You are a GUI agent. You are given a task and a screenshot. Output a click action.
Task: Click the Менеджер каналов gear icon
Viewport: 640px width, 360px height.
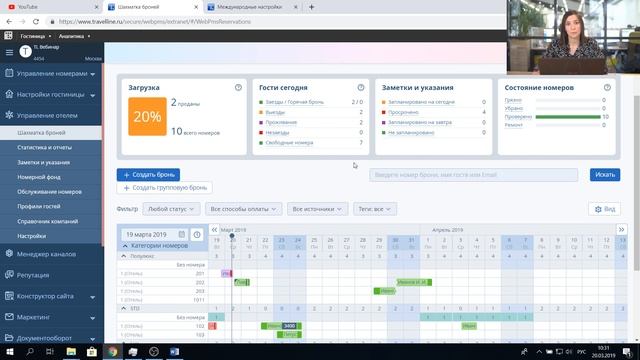click(9, 253)
